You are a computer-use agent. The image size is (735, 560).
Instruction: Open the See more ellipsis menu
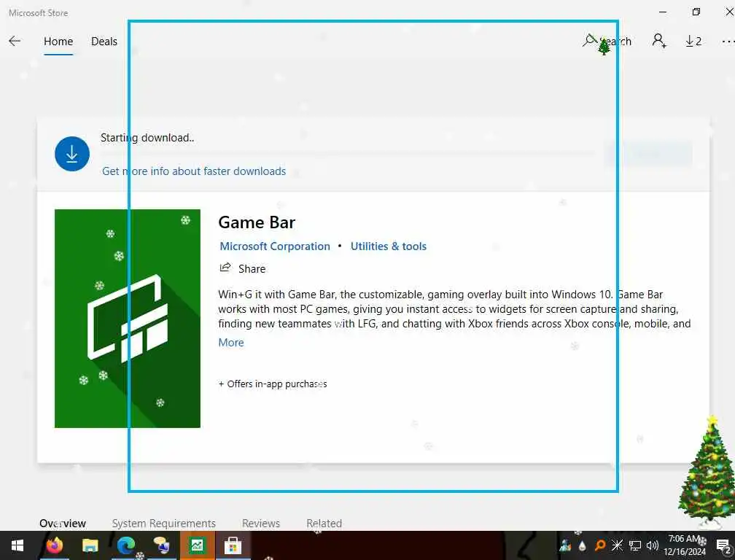pyautogui.click(x=728, y=42)
